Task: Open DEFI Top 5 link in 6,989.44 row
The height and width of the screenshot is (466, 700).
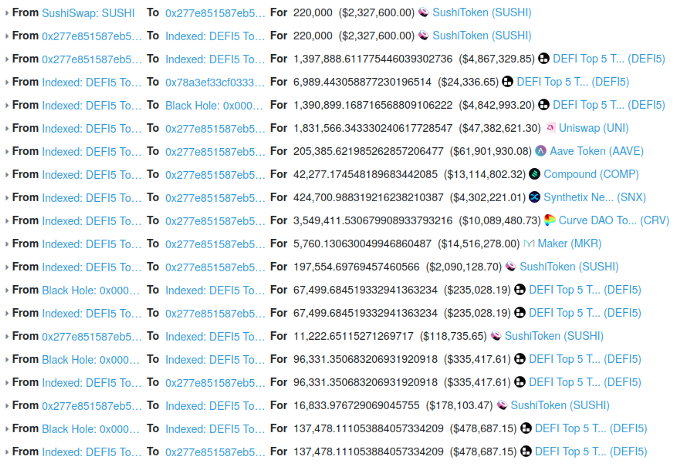Action: point(573,82)
